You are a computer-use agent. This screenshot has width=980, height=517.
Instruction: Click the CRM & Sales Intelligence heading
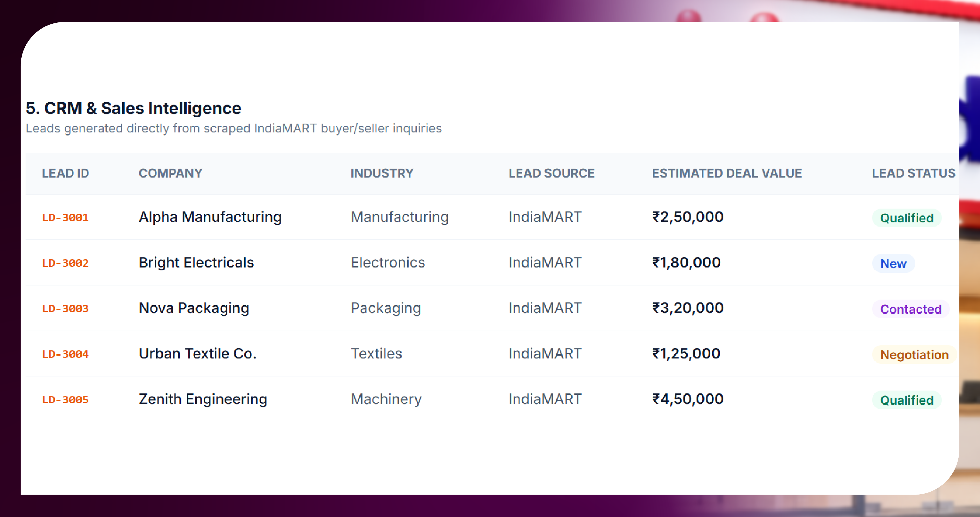133,108
